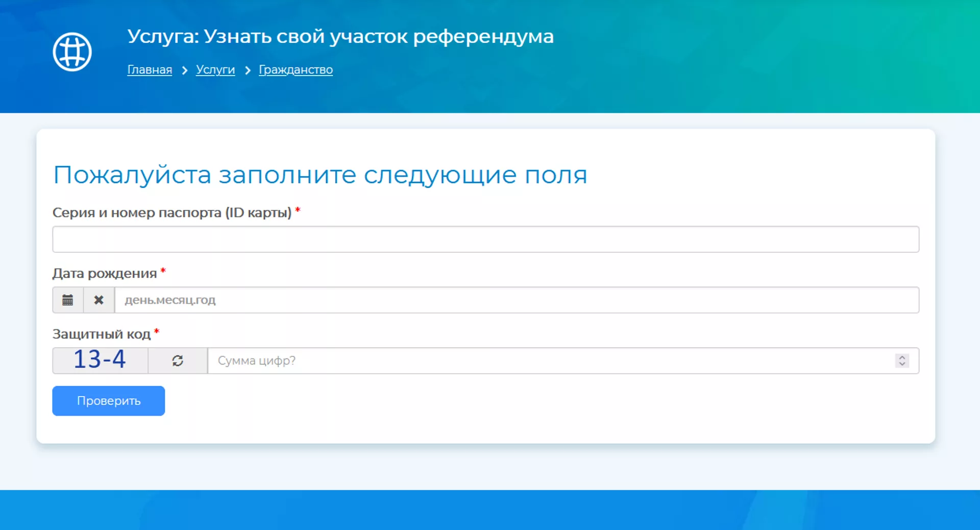Click the Проверить button

coord(108,401)
